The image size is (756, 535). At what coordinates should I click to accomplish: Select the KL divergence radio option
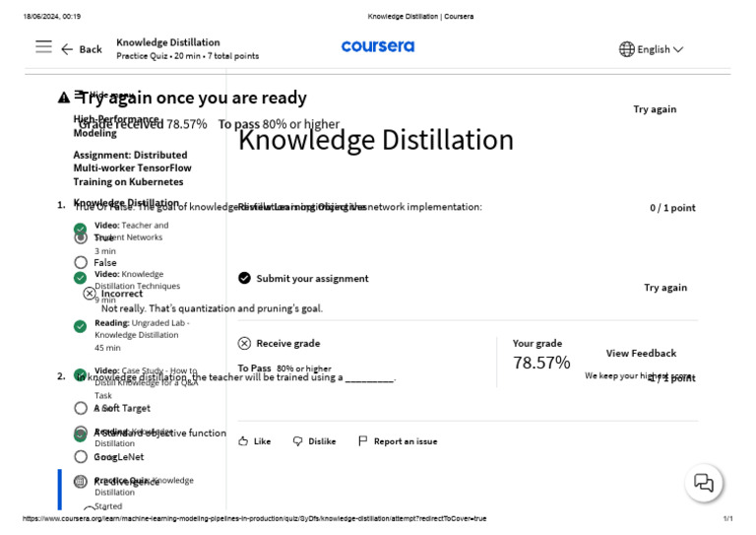pyautogui.click(x=81, y=481)
